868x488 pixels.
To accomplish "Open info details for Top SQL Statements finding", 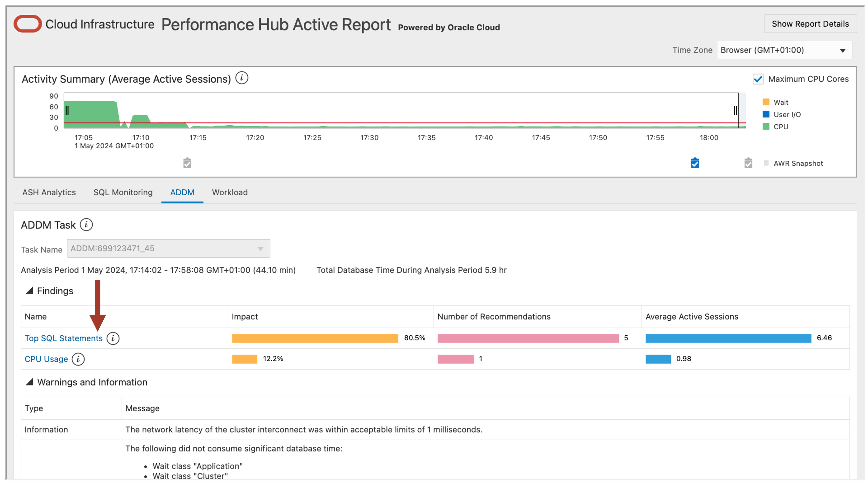I will pyautogui.click(x=113, y=338).
